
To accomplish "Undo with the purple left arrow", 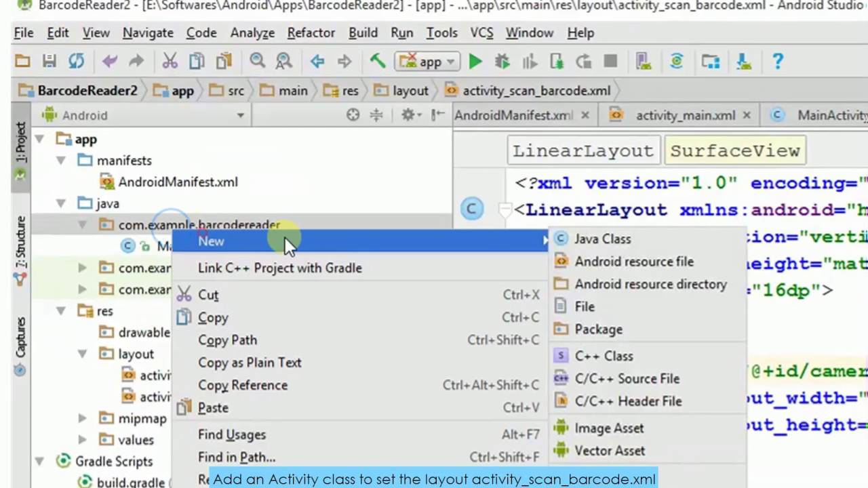I will (x=109, y=62).
